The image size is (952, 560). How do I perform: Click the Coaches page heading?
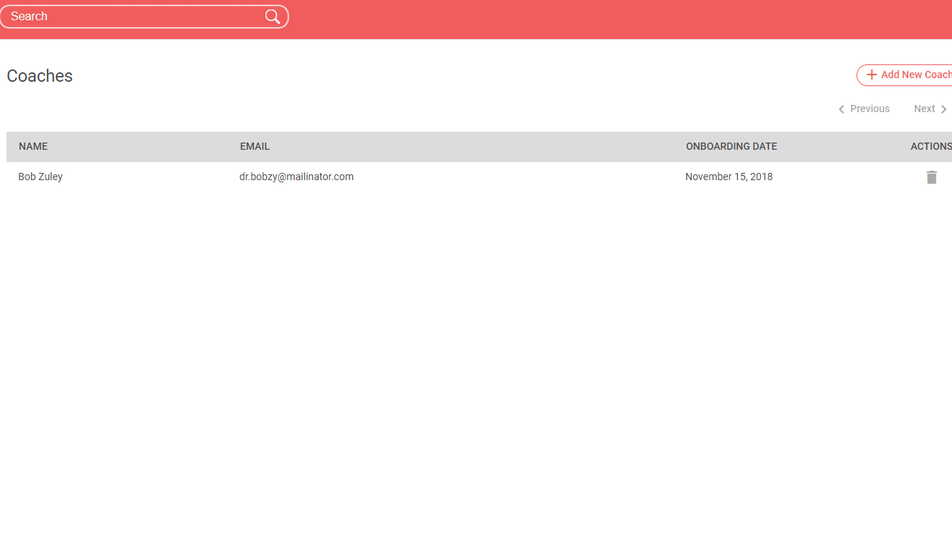(40, 76)
